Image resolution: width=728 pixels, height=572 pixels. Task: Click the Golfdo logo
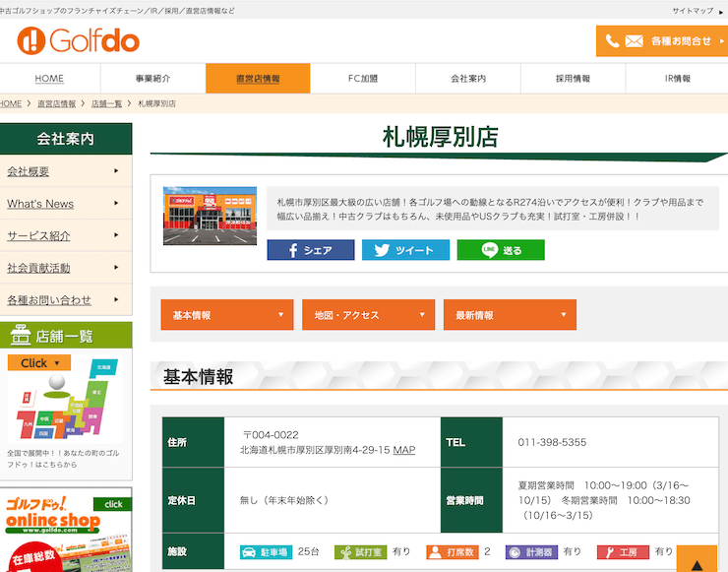point(79,40)
